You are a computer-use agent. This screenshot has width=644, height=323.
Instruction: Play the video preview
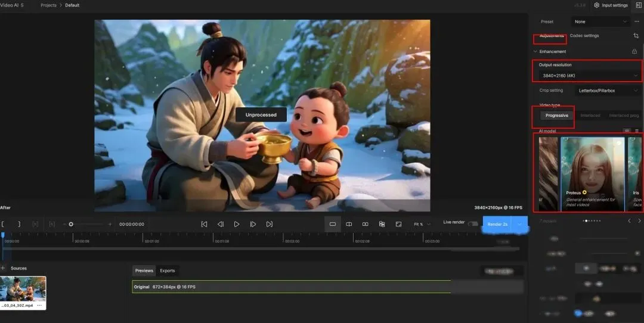point(237,224)
